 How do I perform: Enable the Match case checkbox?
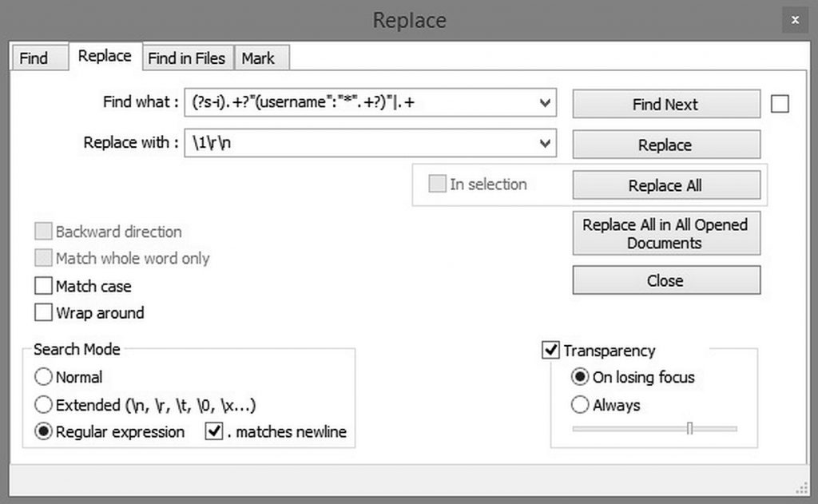coord(43,286)
